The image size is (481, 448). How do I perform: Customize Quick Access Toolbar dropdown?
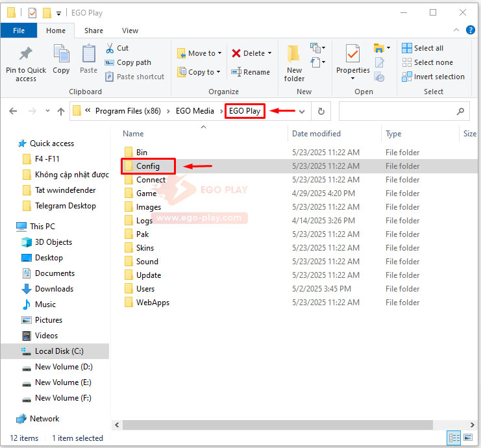click(58, 13)
